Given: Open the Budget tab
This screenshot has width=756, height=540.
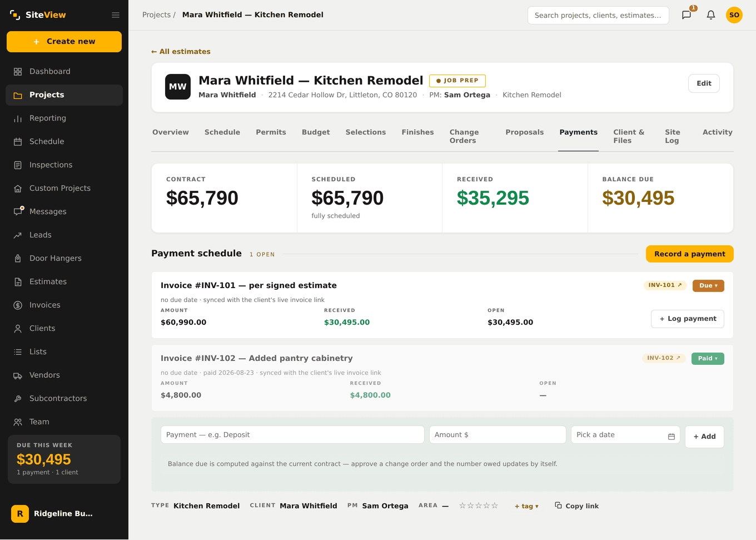Looking at the screenshot, I should pyautogui.click(x=316, y=132).
